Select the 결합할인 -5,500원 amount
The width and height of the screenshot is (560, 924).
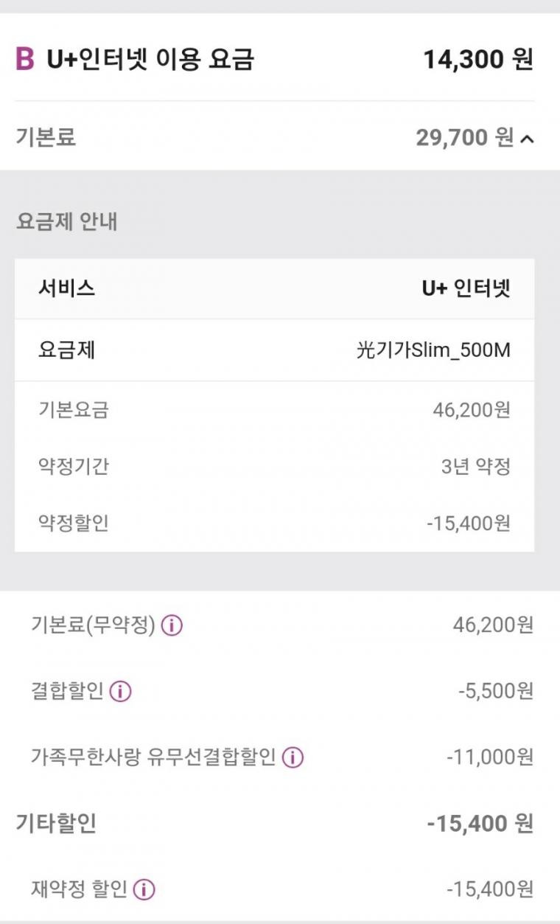tap(496, 692)
